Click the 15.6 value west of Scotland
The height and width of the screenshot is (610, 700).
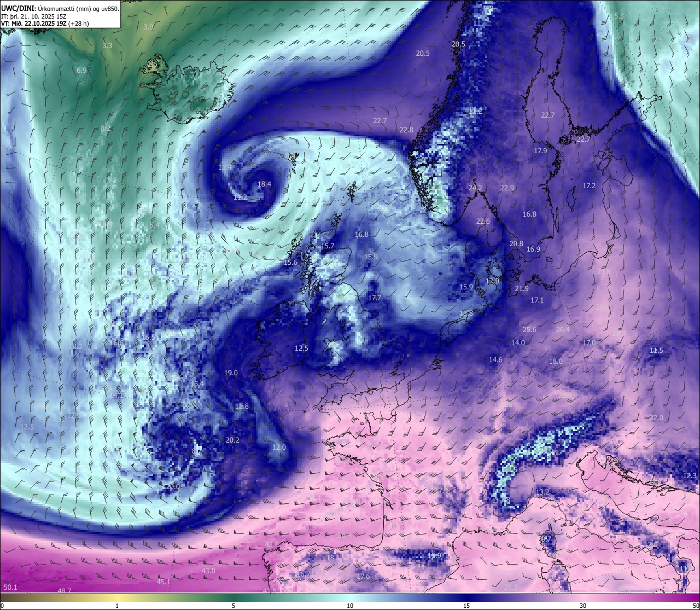(x=290, y=263)
